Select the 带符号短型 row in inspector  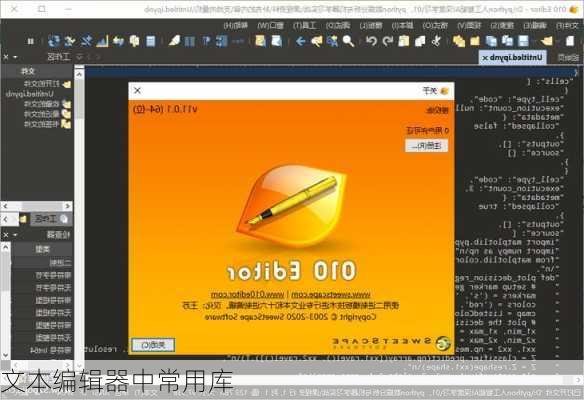point(42,300)
